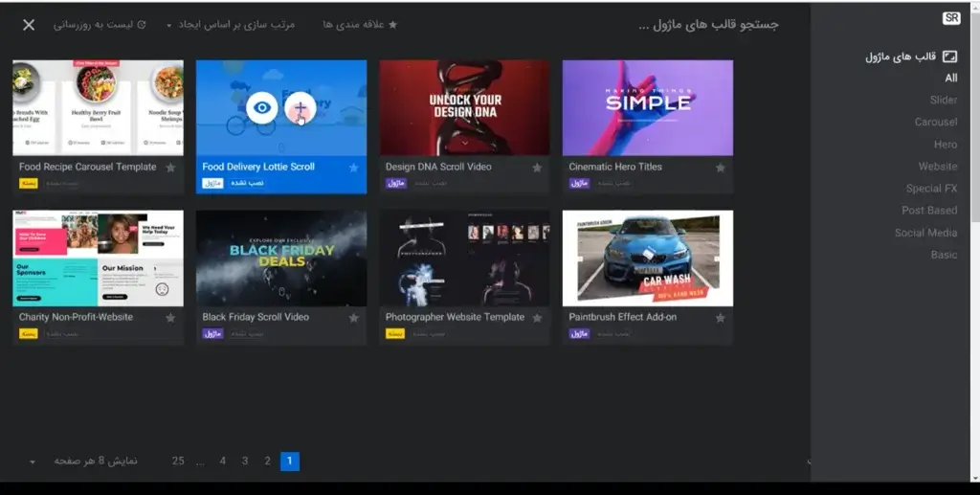
Task: Expand the show 8 per page dropdown
Action: pyautogui.click(x=84, y=461)
